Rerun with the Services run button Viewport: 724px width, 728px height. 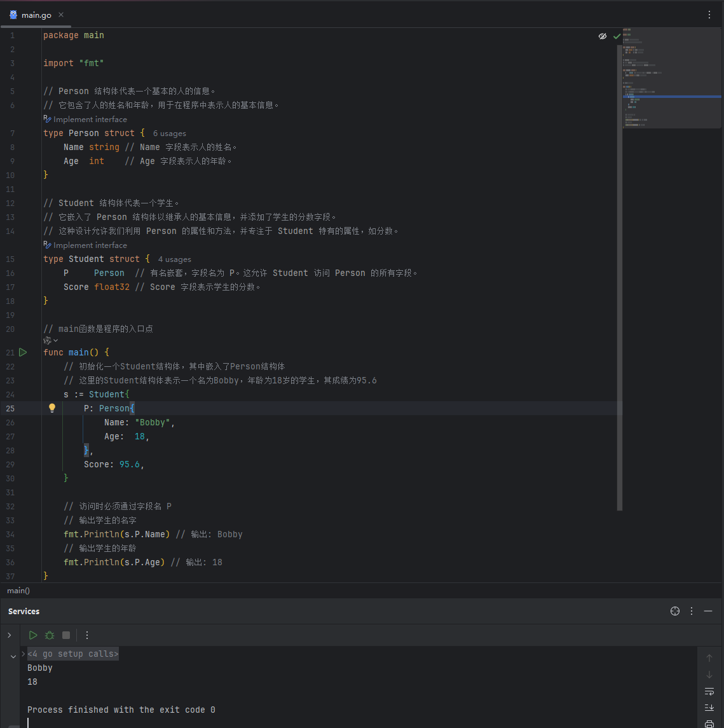(33, 635)
